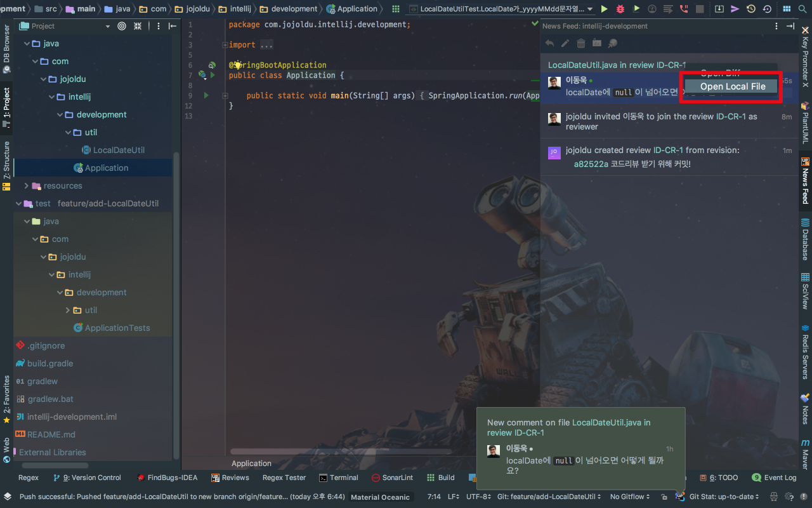Click the red phone icon in toolbar
The height and width of the screenshot is (508, 812).
click(x=683, y=9)
